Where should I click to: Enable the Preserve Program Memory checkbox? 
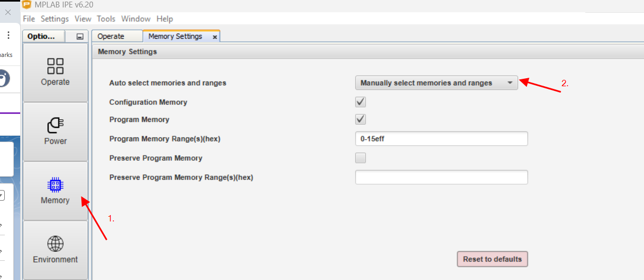click(361, 158)
